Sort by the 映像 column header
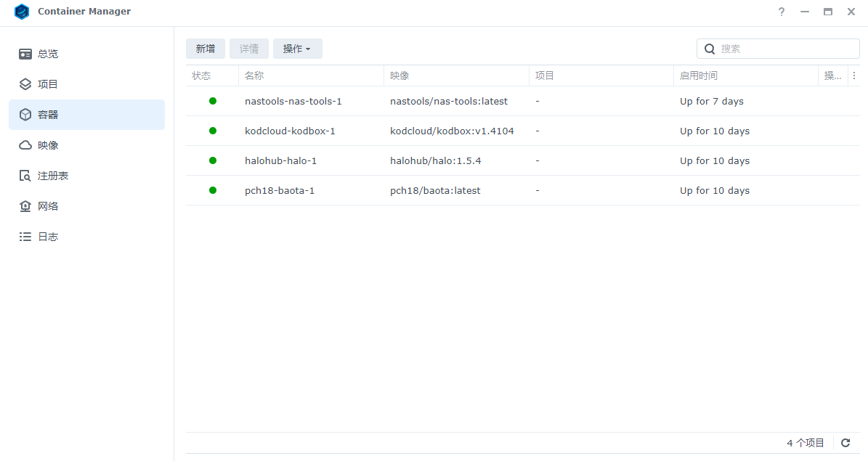The image size is (868, 461). [456, 76]
